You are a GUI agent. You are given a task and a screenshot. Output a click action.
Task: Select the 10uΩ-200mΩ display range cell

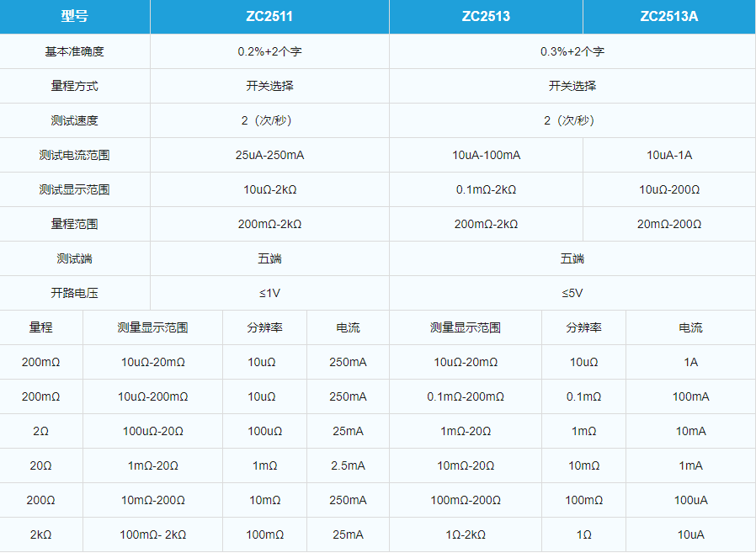point(153,396)
